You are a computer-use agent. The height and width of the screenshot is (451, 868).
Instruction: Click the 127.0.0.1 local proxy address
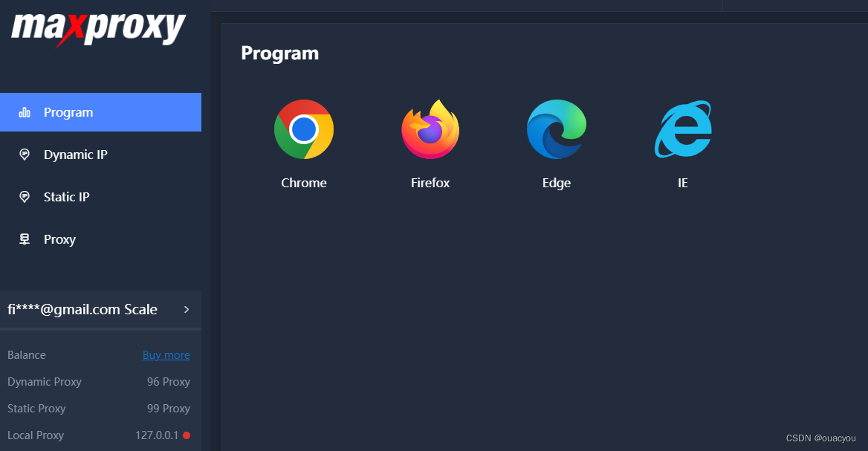point(157,435)
